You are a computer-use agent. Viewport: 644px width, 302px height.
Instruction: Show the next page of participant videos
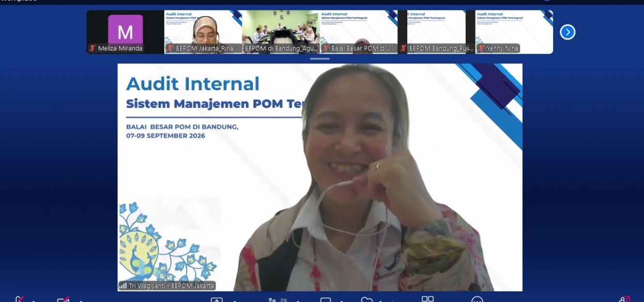pyautogui.click(x=568, y=32)
